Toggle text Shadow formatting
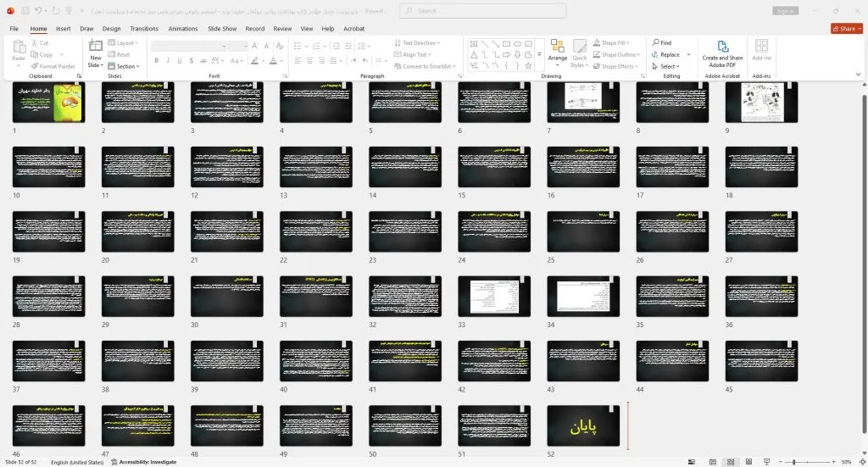Image resolution: width=868 pixels, height=467 pixels. point(191,60)
